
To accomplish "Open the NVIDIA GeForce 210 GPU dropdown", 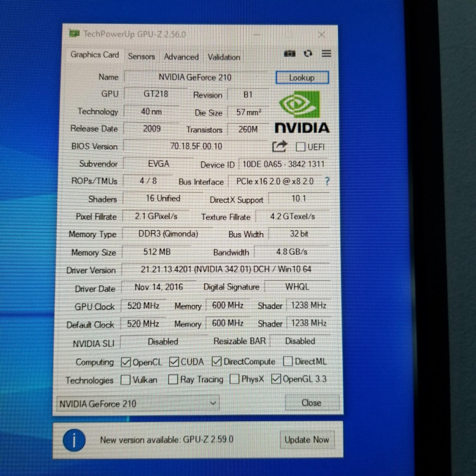I will tap(137, 404).
